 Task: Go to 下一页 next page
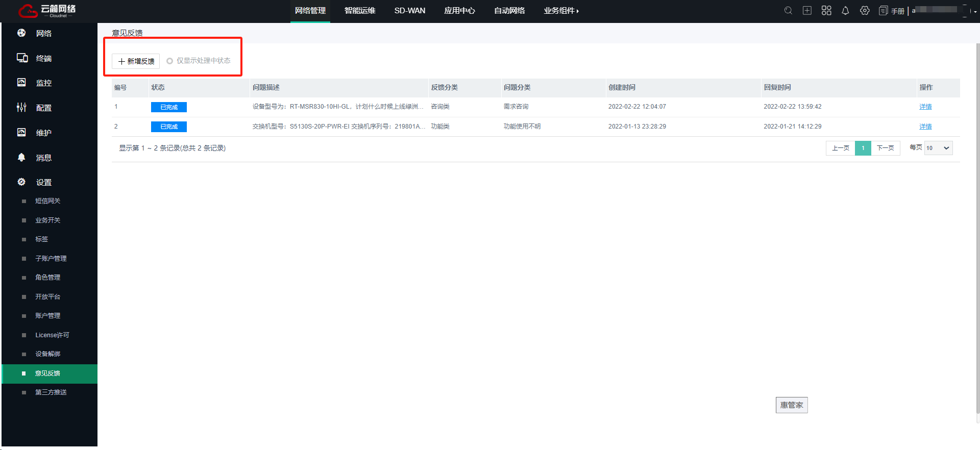pos(885,148)
